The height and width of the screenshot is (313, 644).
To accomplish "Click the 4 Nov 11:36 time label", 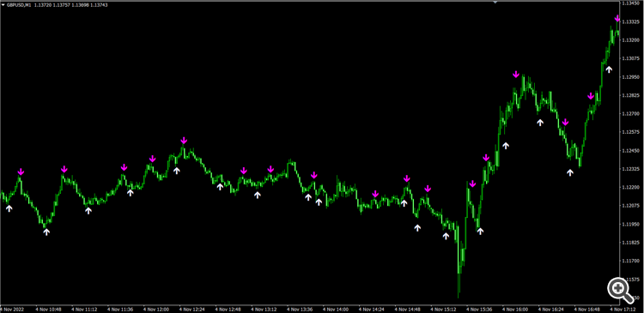I will point(120,310).
